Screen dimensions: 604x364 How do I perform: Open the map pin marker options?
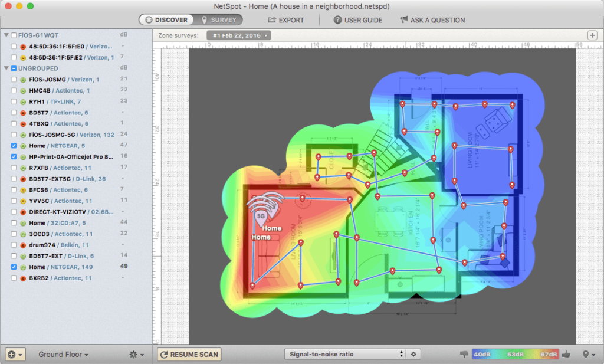pyautogui.click(x=587, y=355)
